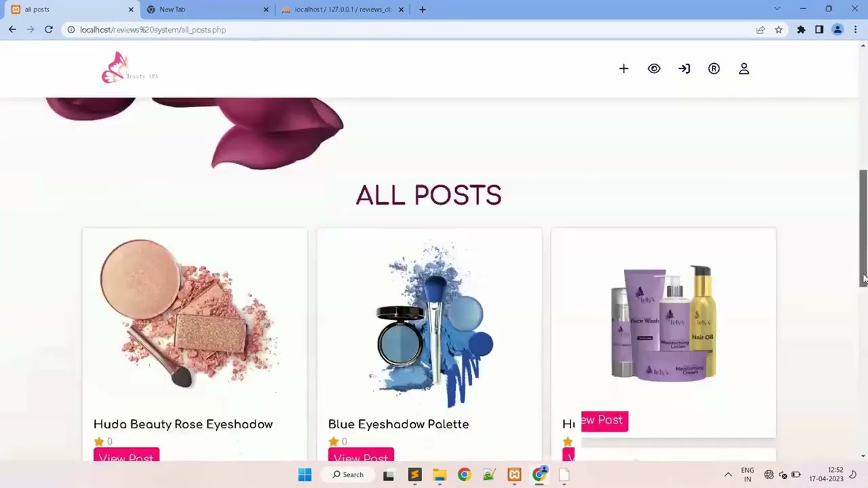Open tab search dropdown chevron
868x488 pixels.
click(x=777, y=9)
